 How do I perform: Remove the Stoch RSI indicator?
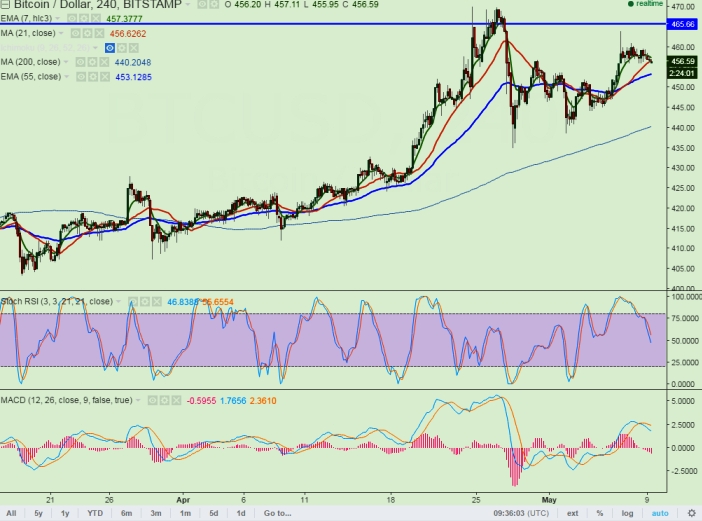(155, 300)
